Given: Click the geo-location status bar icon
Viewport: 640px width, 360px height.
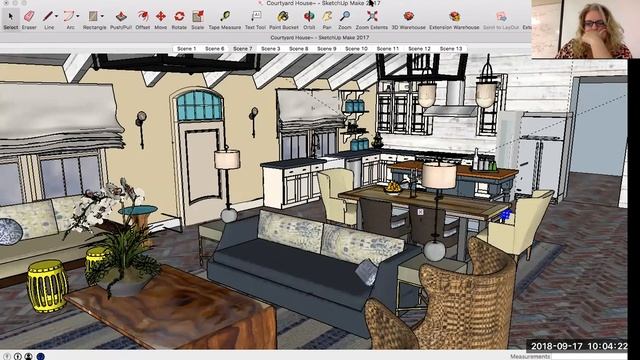Looking at the screenshot, I should click(x=18, y=356).
